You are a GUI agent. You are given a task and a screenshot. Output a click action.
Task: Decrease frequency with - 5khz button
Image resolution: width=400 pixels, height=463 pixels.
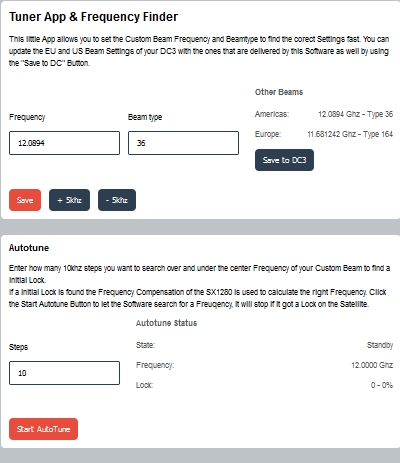click(x=117, y=200)
